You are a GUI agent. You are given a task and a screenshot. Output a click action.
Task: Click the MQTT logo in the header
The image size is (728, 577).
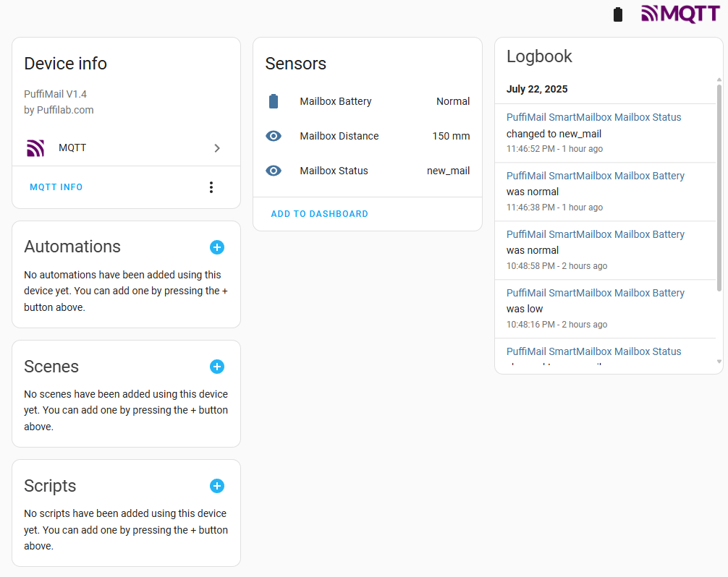(x=680, y=14)
